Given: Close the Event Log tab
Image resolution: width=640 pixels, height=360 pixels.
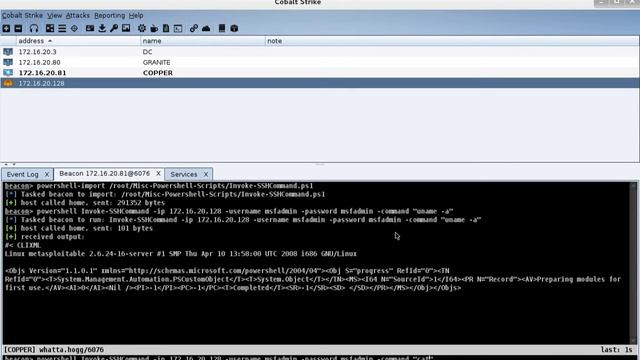Looking at the screenshot, I should pyautogui.click(x=47, y=174).
